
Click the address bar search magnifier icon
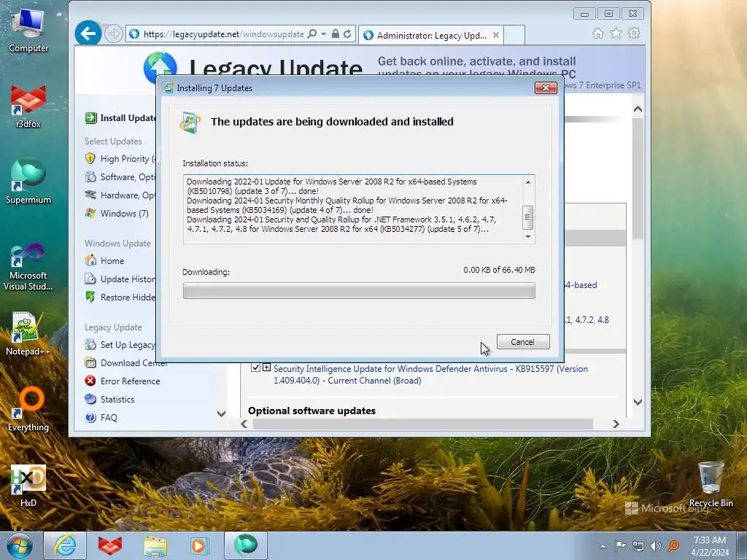coord(312,34)
